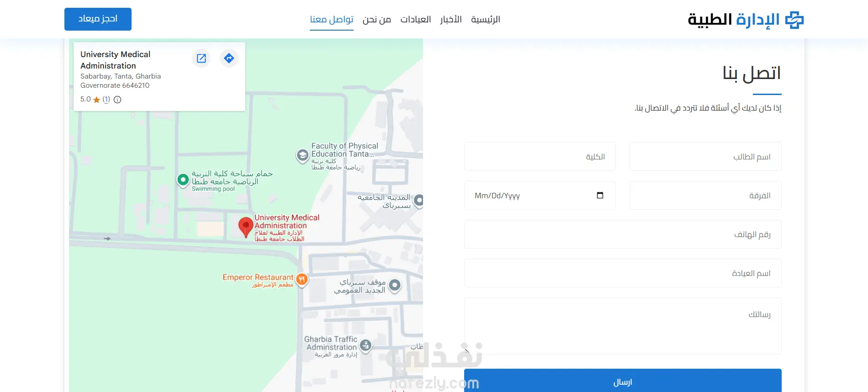Open الأخبار nav item
This screenshot has height=392, width=868.
pyautogui.click(x=451, y=19)
